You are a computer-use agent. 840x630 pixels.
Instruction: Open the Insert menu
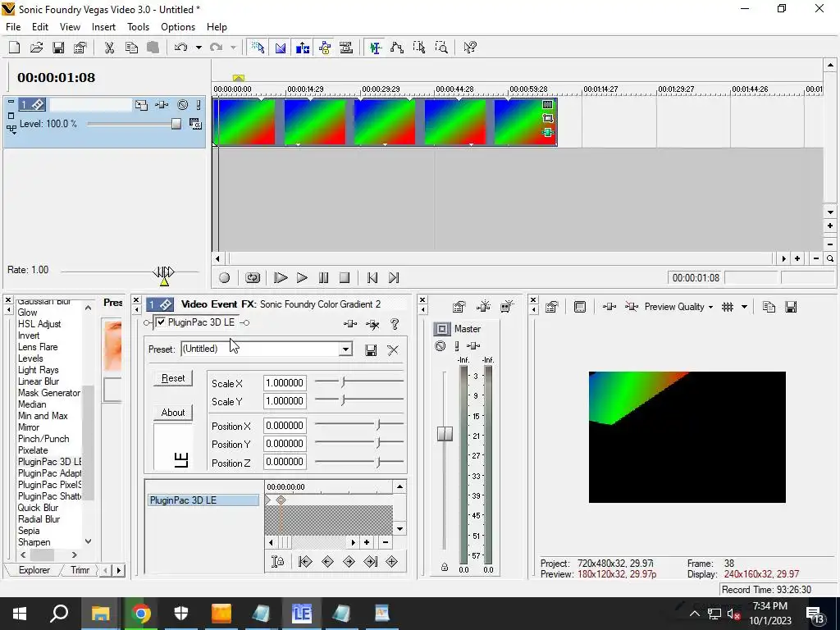[103, 27]
